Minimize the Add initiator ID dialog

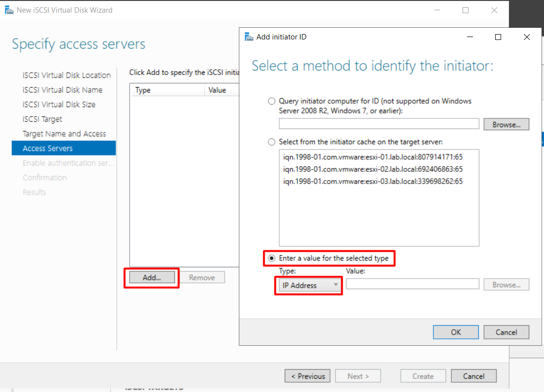pos(469,37)
